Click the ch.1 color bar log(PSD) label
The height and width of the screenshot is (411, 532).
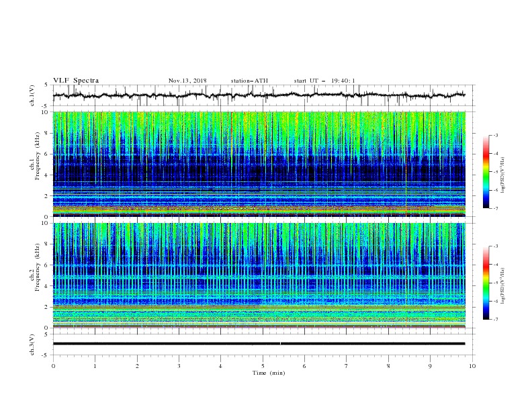click(503, 175)
